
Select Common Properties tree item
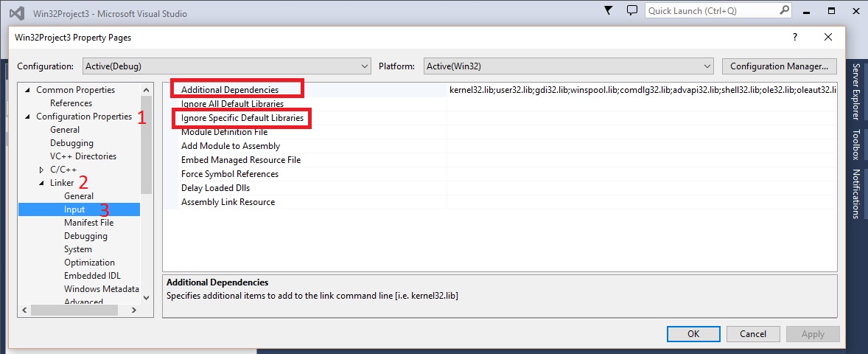pyautogui.click(x=75, y=90)
